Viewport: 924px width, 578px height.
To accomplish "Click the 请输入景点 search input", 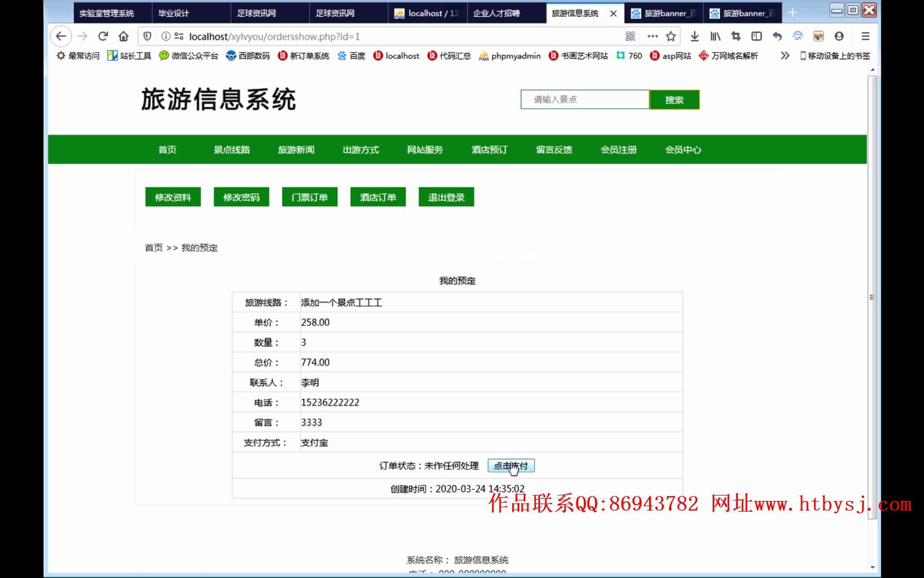I will 585,100.
